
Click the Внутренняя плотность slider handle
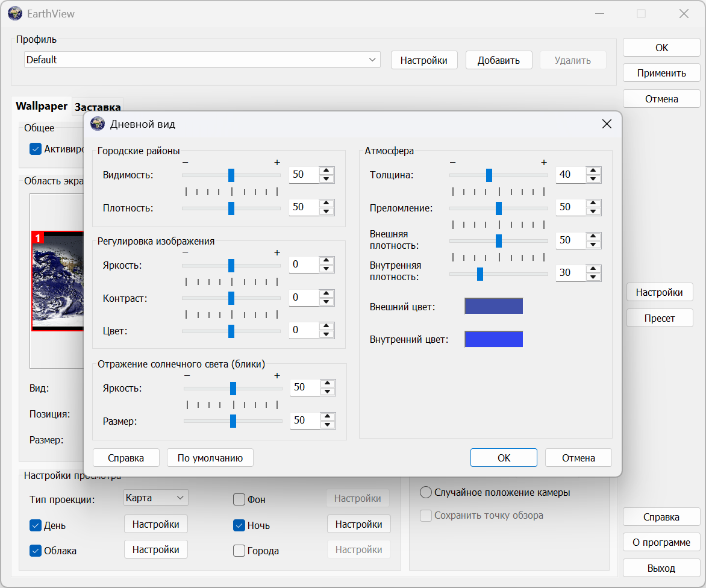click(x=480, y=274)
